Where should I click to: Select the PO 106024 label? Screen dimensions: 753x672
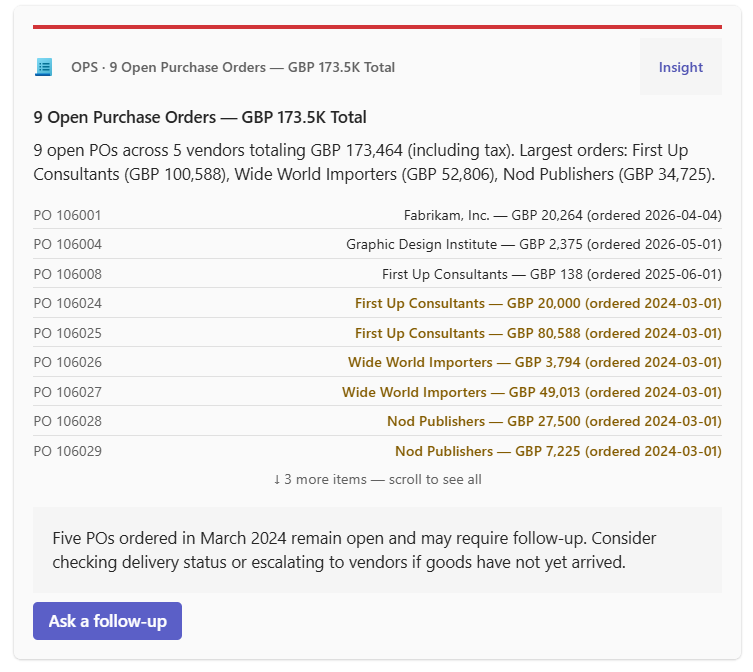pos(68,304)
